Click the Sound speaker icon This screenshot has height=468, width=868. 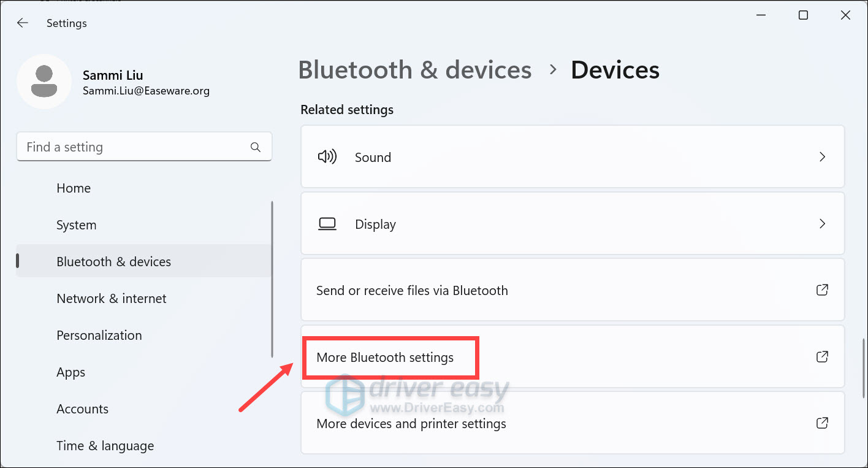click(x=328, y=156)
